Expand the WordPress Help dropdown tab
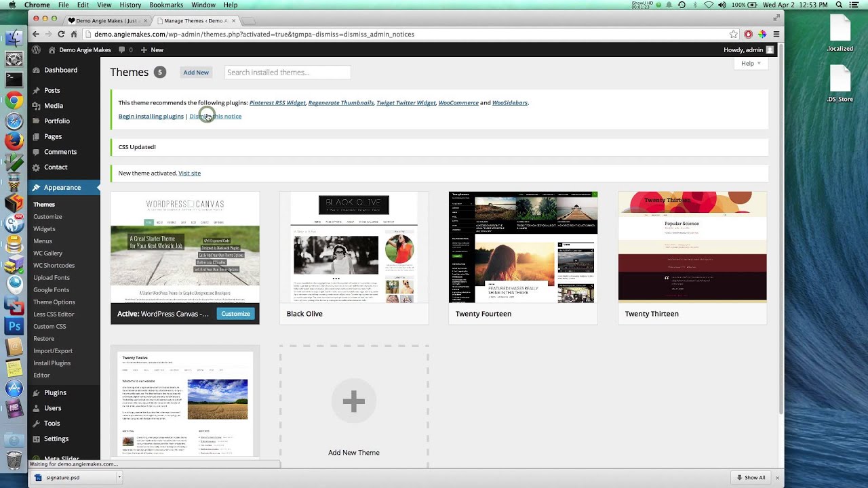868x488 pixels. [x=751, y=63]
